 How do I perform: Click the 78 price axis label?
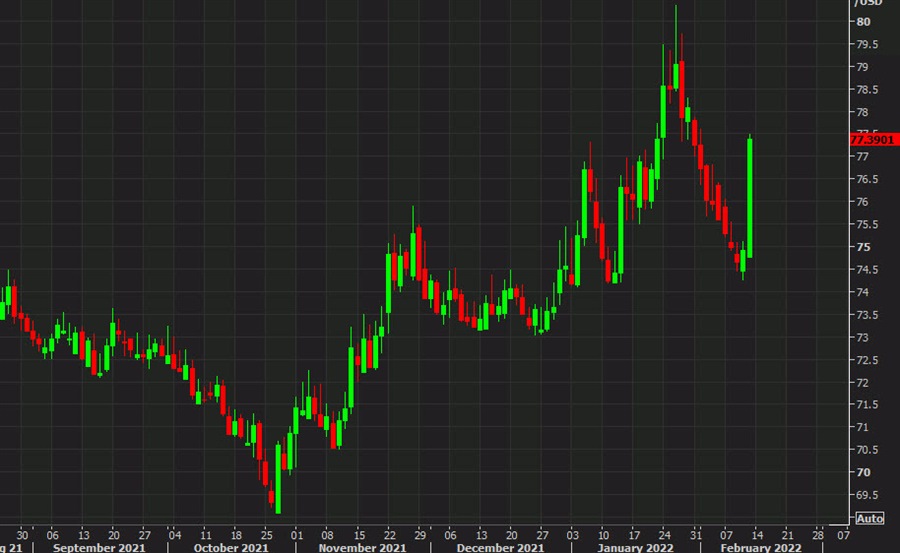862,112
